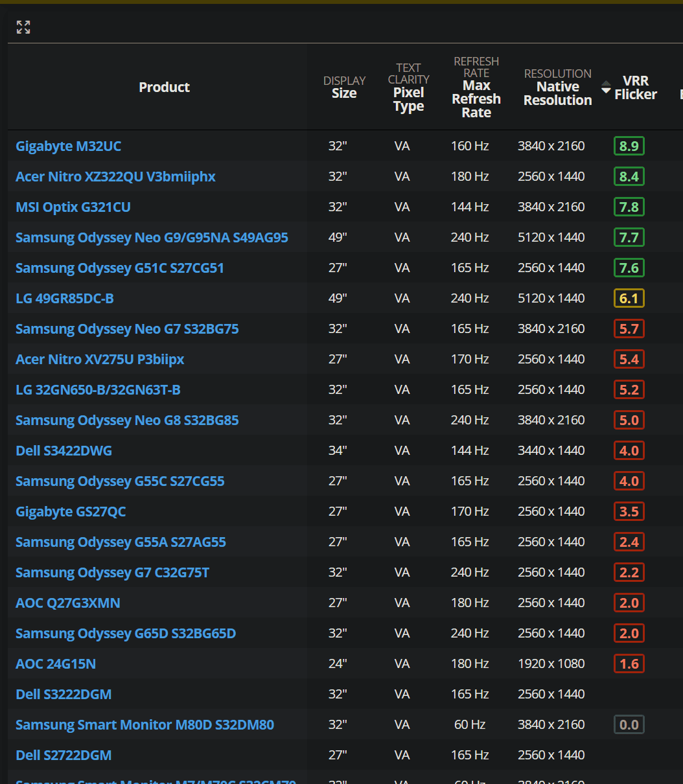This screenshot has height=784, width=683.
Task: Open LG 49GR85DC-B product link
Action: 65,298
